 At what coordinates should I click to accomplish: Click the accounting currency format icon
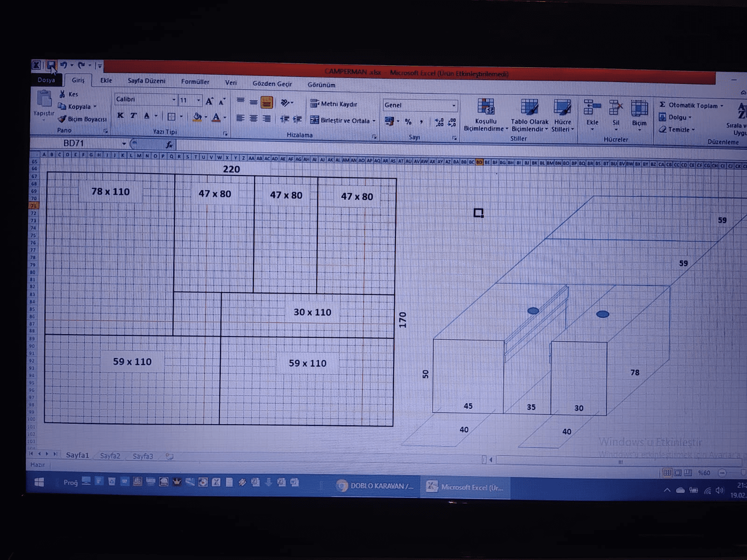tap(389, 121)
